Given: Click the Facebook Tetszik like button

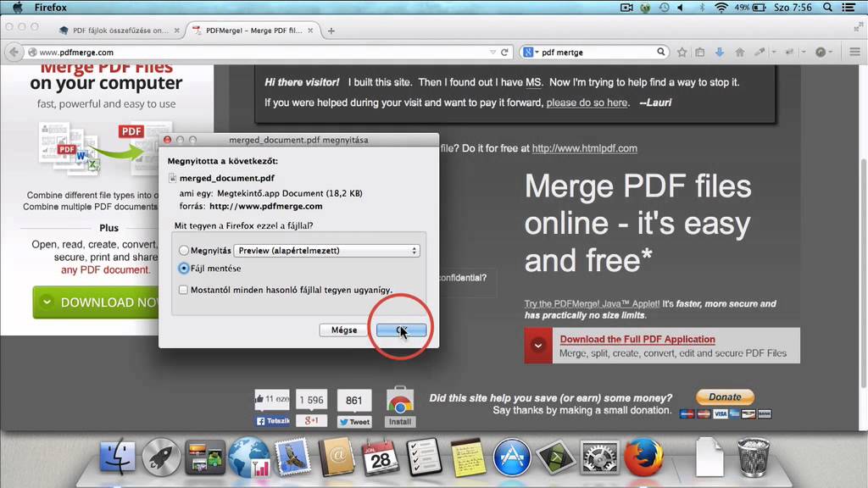Looking at the screenshot, I should (x=272, y=421).
